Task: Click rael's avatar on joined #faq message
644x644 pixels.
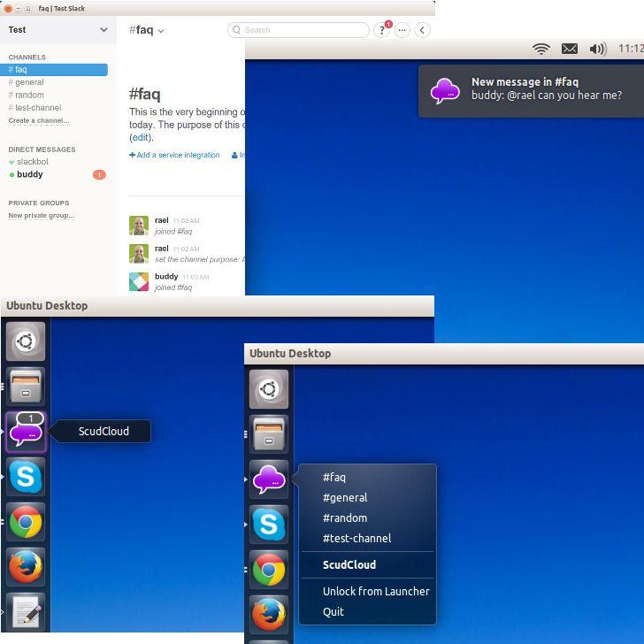Action: [139, 226]
